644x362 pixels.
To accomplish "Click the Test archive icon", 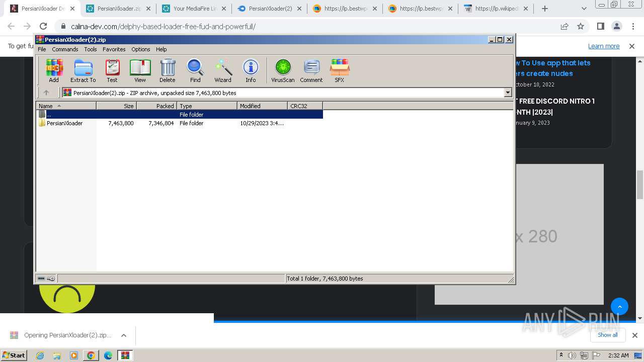I will (112, 70).
